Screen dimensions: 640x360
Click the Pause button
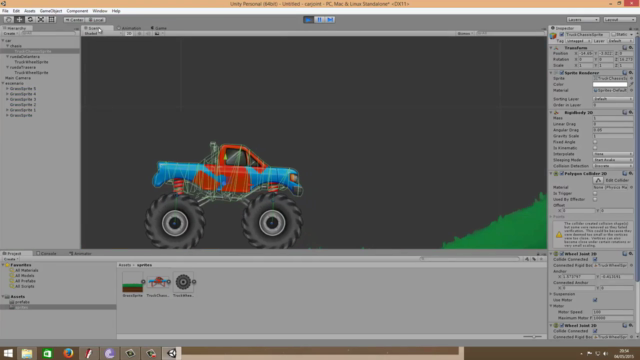[320, 20]
